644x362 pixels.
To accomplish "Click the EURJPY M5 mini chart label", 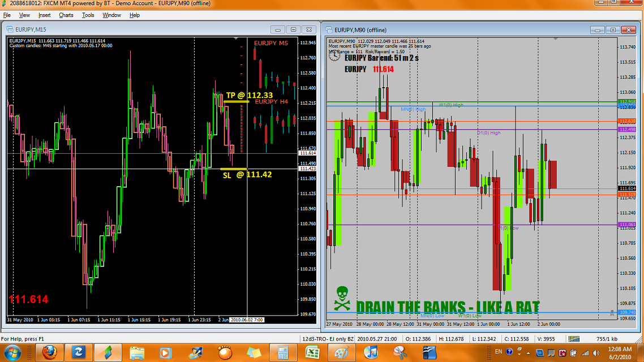I will 271,43.
